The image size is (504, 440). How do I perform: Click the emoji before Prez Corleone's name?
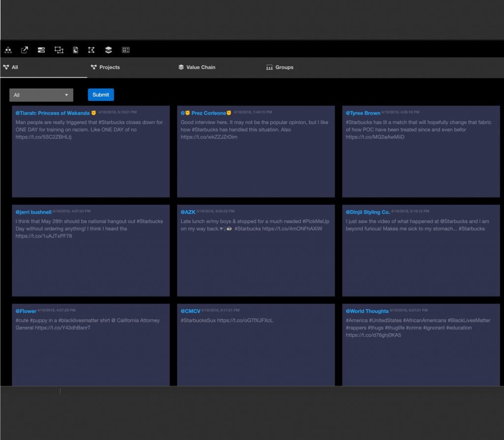pyautogui.click(x=188, y=113)
